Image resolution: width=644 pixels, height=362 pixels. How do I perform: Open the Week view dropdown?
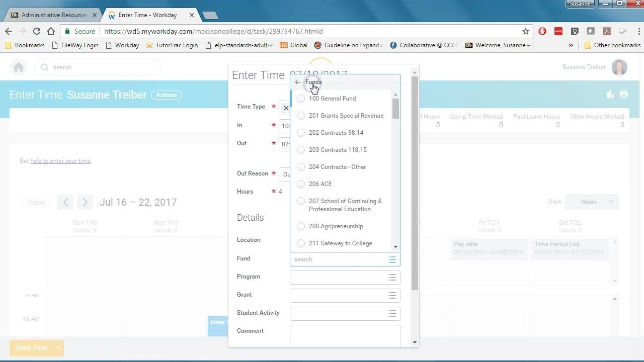point(592,202)
